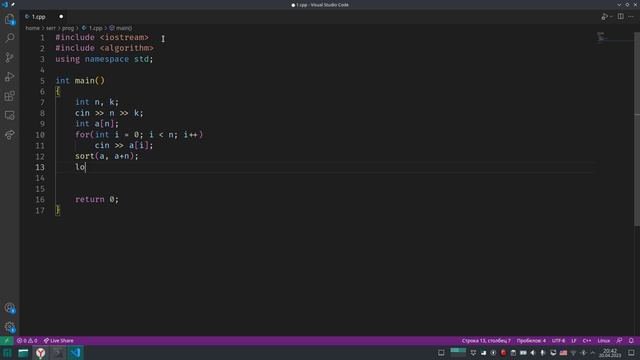Open the Run and Debug view
640x360 pixels.
coord(9,76)
